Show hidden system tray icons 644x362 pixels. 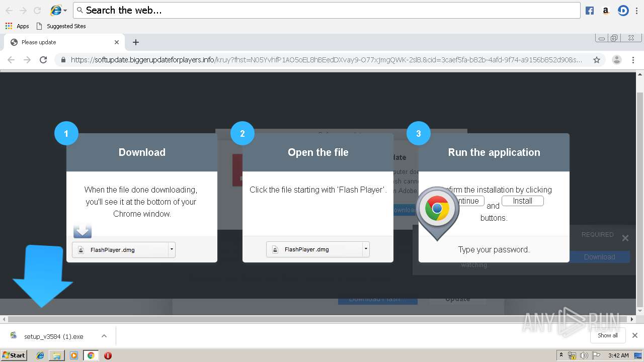(x=561, y=355)
